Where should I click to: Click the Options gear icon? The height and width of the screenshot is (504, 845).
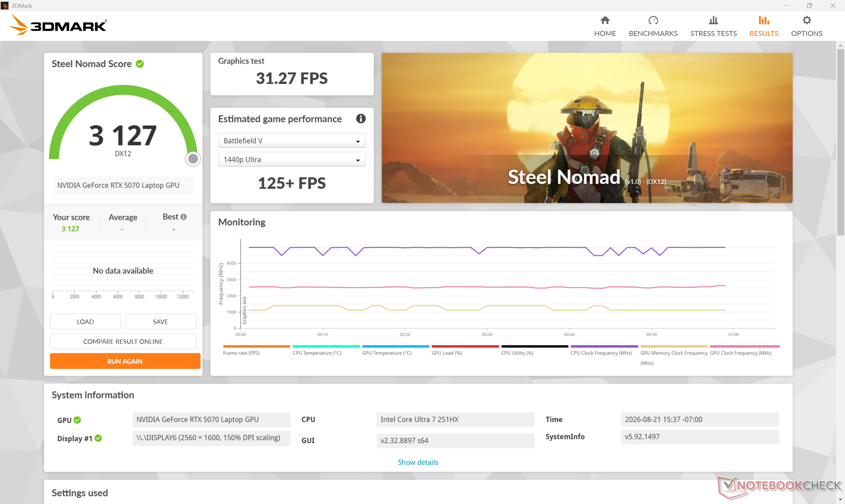pos(807,20)
